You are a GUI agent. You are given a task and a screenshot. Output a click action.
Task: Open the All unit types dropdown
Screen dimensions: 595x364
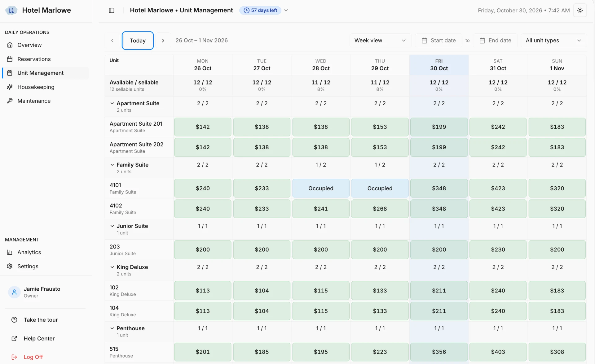coord(553,41)
